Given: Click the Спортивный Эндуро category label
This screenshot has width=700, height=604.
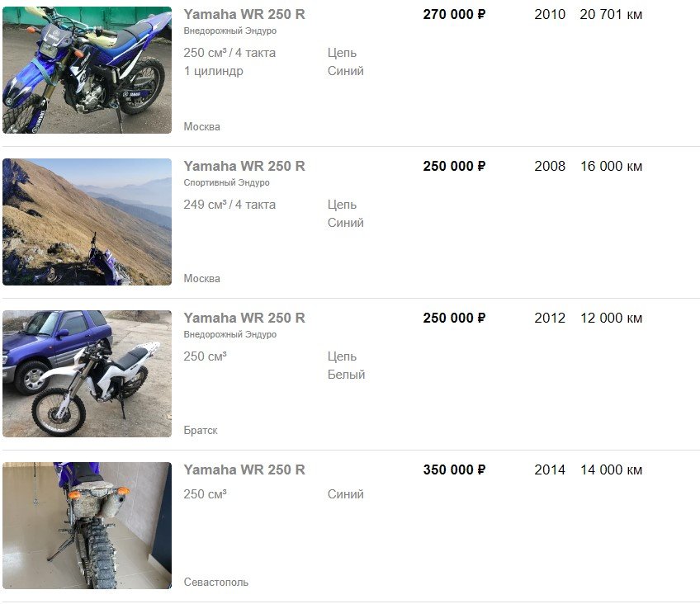Looking at the screenshot, I should (226, 182).
